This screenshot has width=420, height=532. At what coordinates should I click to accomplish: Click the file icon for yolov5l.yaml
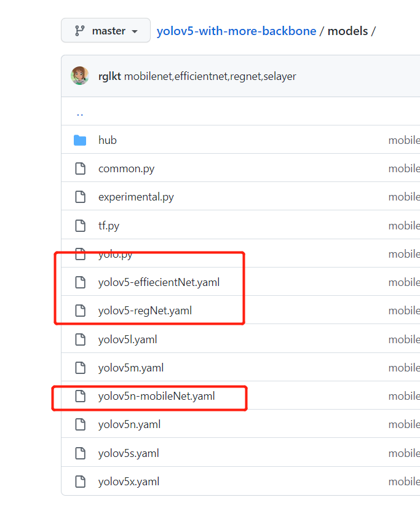[81, 339]
